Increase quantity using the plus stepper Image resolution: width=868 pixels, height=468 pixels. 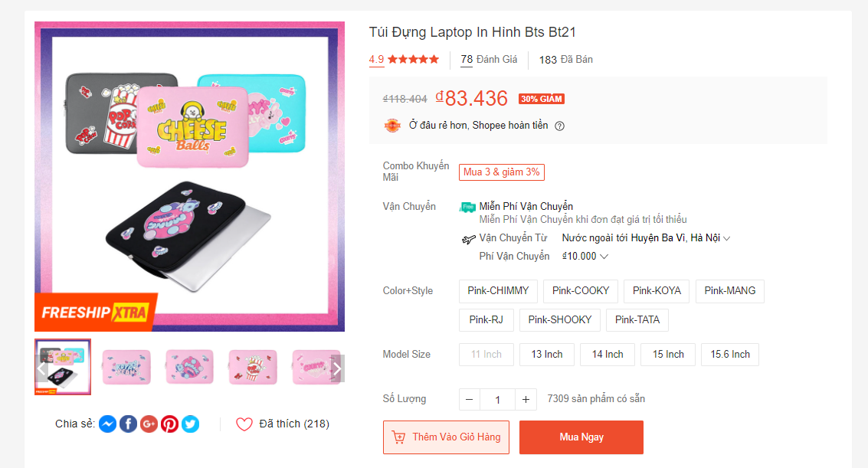(526, 399)
